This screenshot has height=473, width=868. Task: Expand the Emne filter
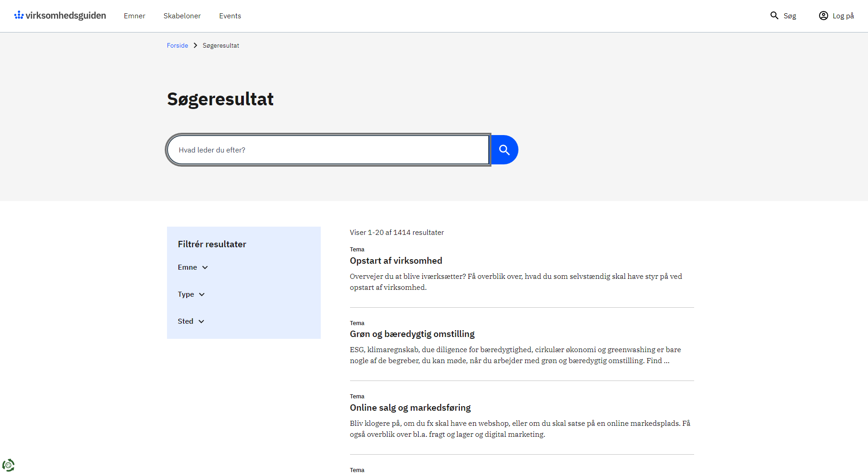point(193,267)
